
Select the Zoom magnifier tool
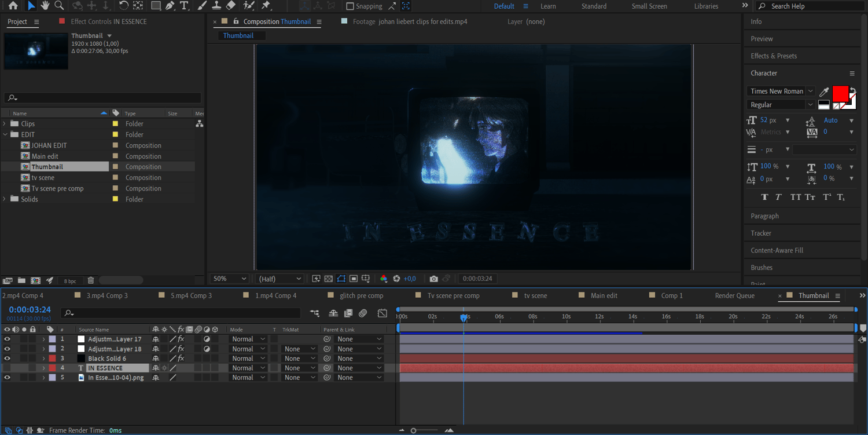coord(59,6)
